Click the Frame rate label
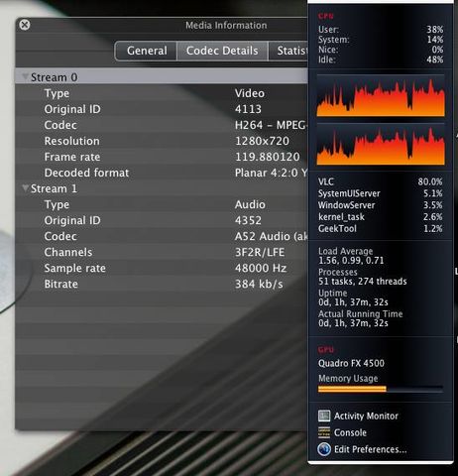 [x=72, y=157]
